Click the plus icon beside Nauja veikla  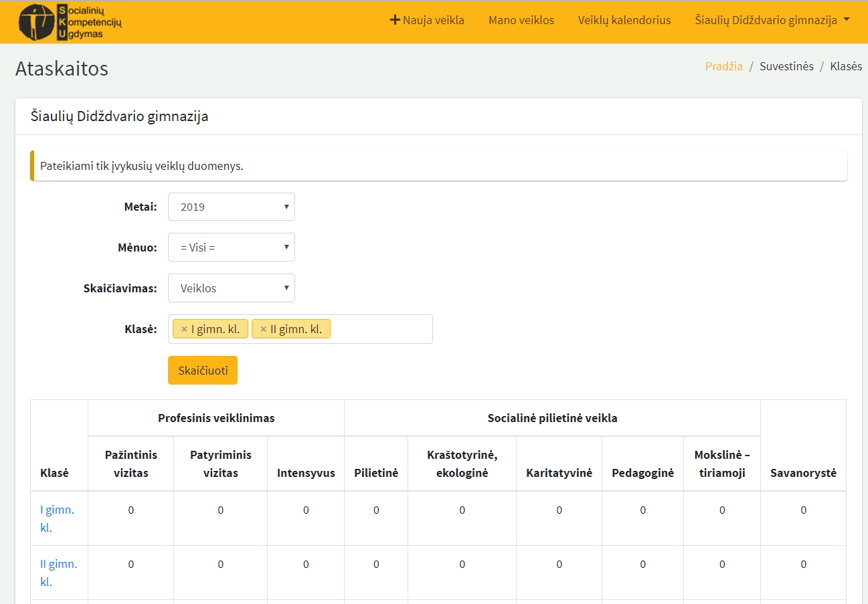[x=395, y=20]
